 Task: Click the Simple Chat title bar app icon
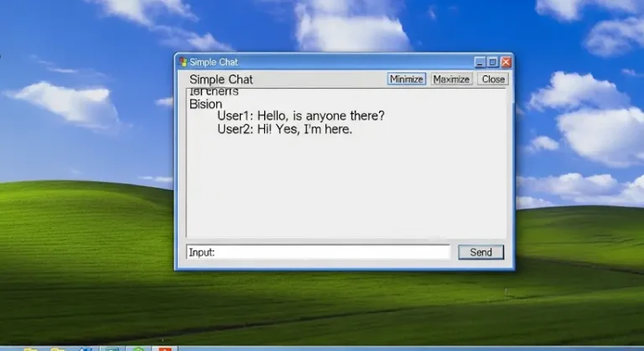[183, 62]
